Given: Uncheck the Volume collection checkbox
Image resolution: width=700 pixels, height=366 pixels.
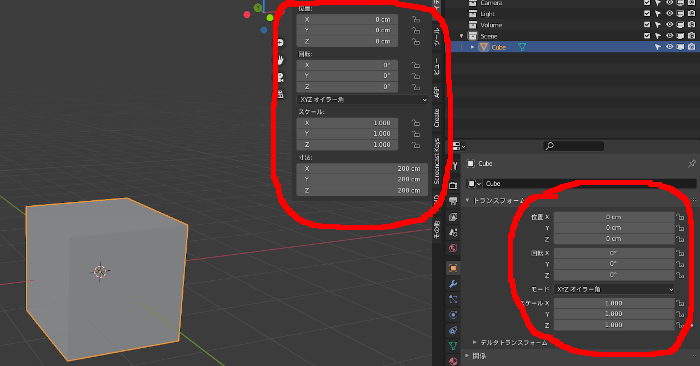Looking at the screenshot, I should tap(647, 25).
